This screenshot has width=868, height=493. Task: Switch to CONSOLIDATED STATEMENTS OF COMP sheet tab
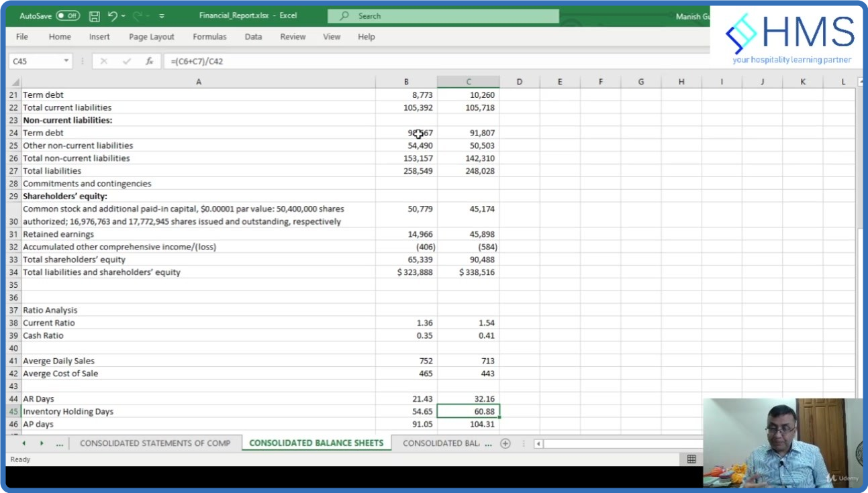[x=155, y=443]
